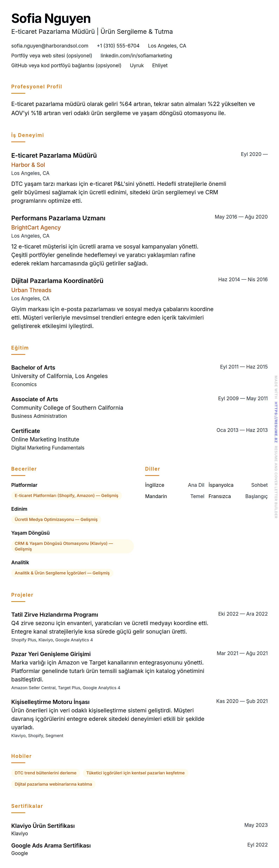Viewport: 279px width, 868px height.
Task: Click the https://resume.bz watermark link
Action: pyautogui.click(x=276, y=422)
